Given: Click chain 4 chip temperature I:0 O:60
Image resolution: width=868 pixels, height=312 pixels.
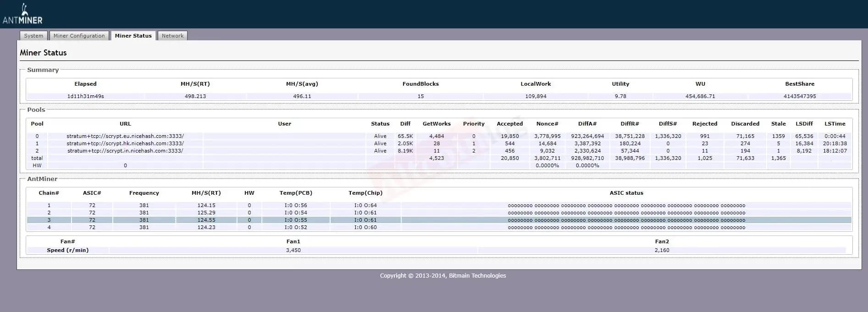Looking at the screenshot, I should (365, 227).
